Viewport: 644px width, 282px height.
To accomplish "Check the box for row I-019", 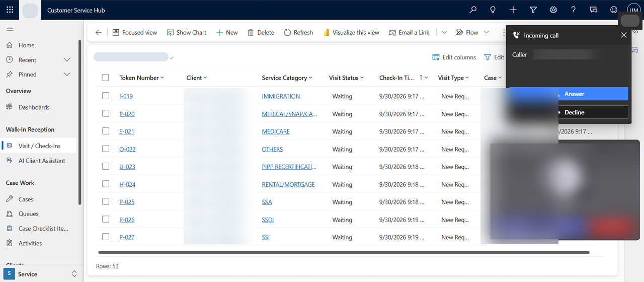I will click(105, 96).
